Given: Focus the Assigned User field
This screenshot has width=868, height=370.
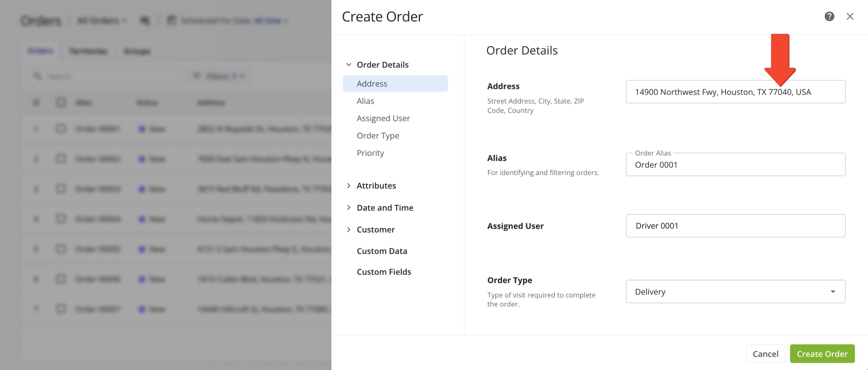Looking at the screenshot, I should pos(735,226).
